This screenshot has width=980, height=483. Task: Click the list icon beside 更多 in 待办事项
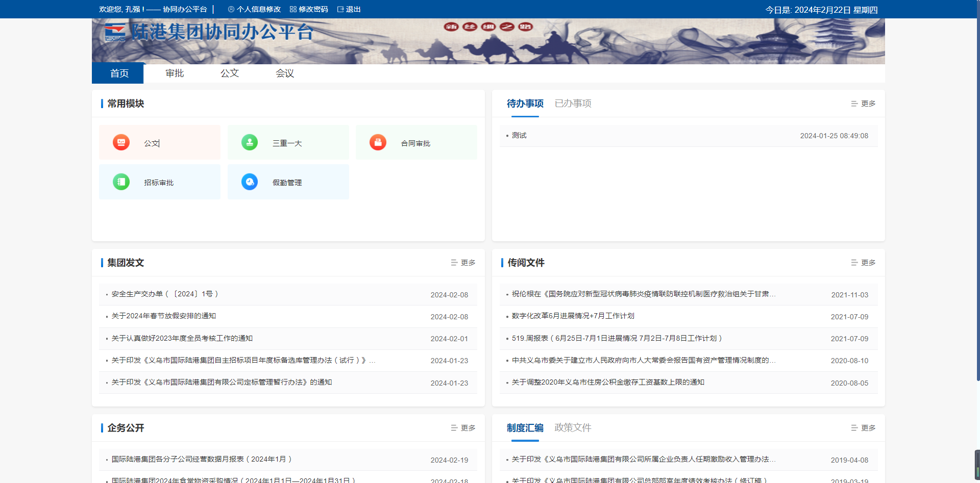(854, 104)
